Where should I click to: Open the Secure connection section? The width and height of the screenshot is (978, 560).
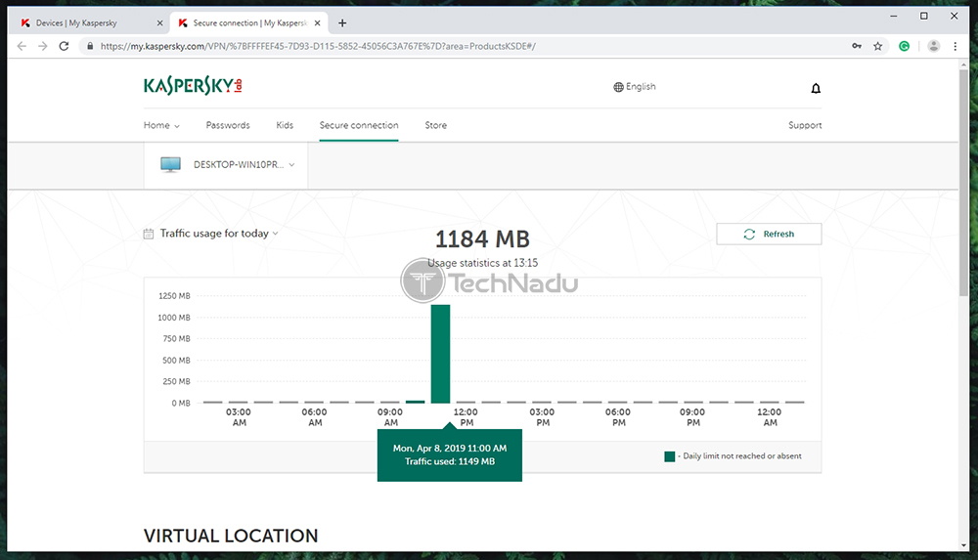(359, 125)
